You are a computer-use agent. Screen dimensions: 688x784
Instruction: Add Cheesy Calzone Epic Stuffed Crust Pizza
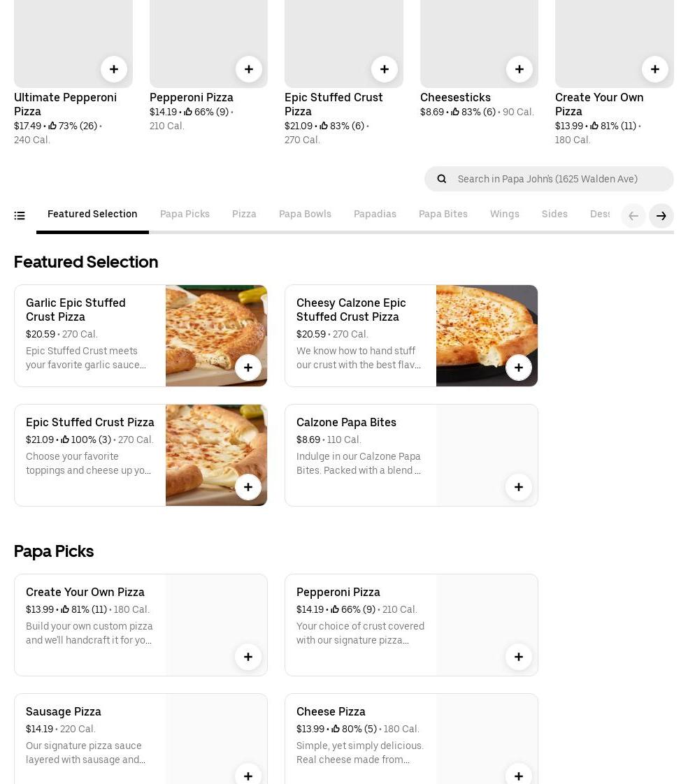(518, 368)
